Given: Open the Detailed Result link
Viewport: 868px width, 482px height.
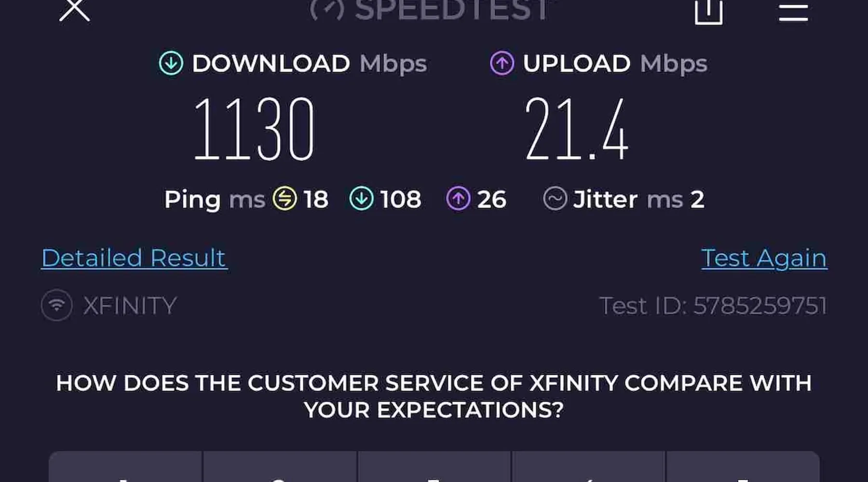Looking at the screenshot, I should (134, 258).
